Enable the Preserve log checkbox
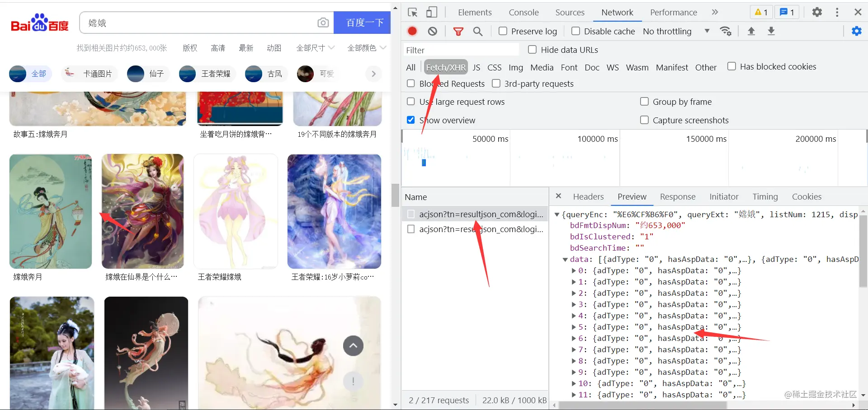Screen dimensions: 868x410 [503, 31]
